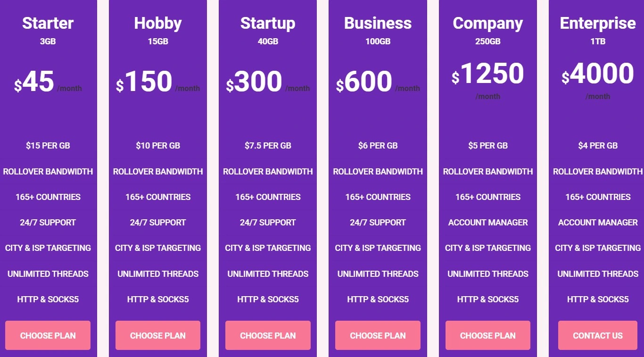
Task: Click the $15 PER GB Starter rate
Action: coord(48,146)
